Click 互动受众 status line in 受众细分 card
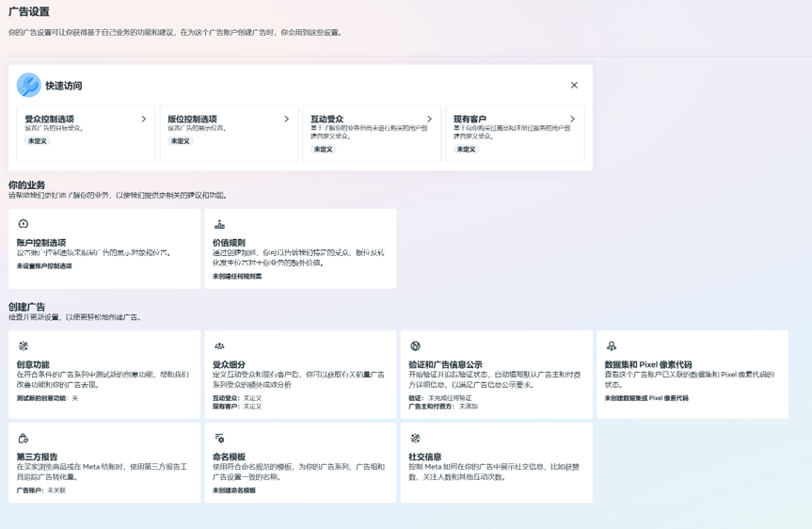The height and width of the screenshot is (529, 812). point(237,398)
